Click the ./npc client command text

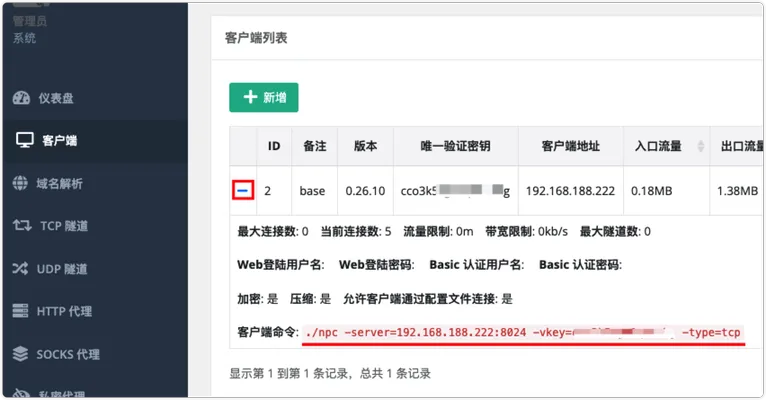(523, 333)
